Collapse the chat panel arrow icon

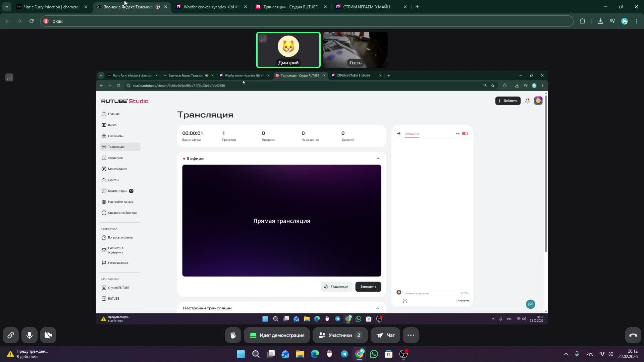(399, 133)
